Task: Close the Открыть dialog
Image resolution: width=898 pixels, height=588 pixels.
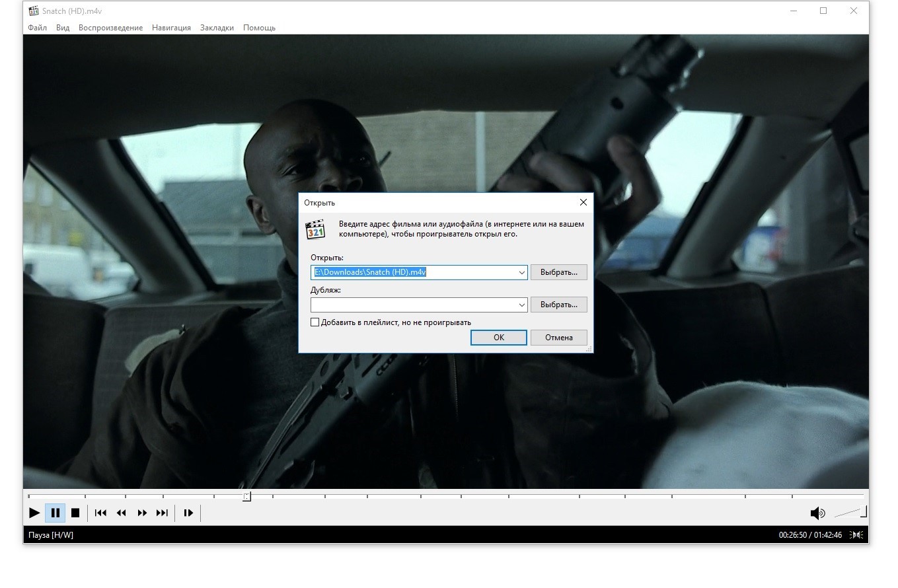Action: [x=583, y=202]
